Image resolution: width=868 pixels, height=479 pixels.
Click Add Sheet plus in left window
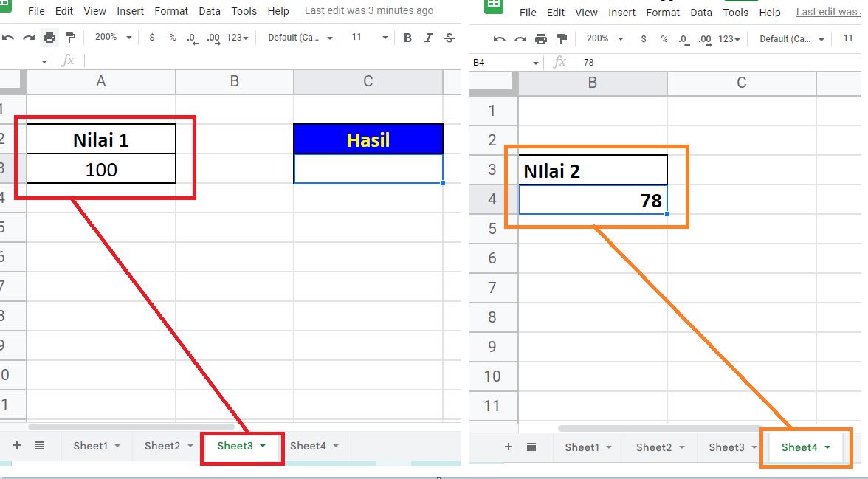tap(16, 445)
